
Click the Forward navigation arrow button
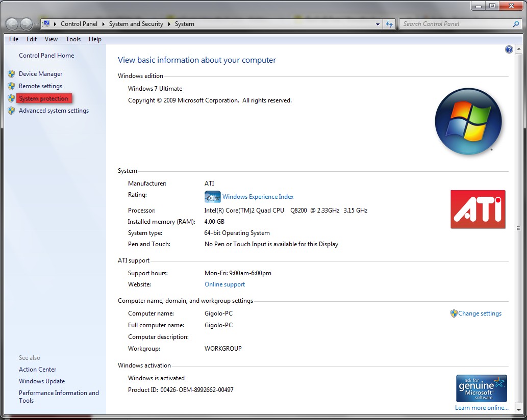pos(26,24)
